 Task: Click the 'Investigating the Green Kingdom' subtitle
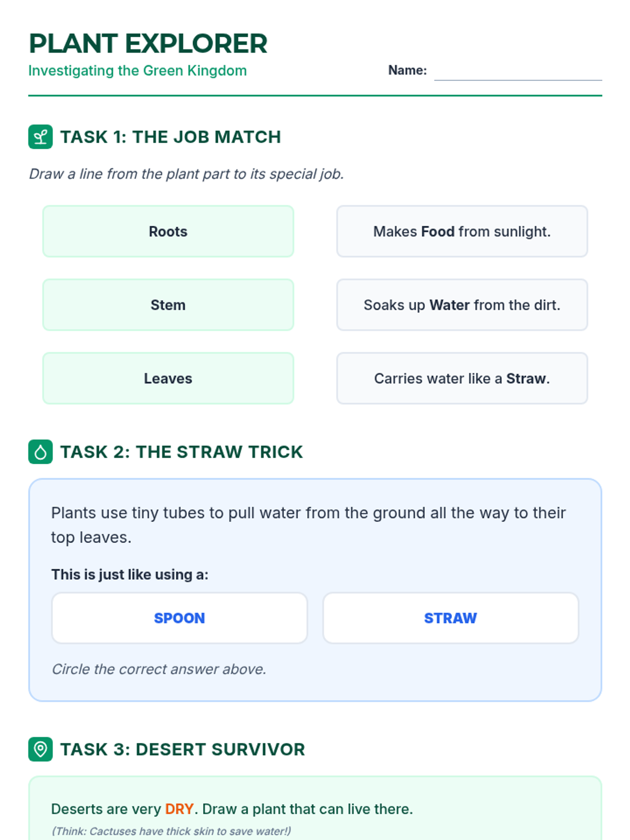pyautogui.click(x=138, y=71)
